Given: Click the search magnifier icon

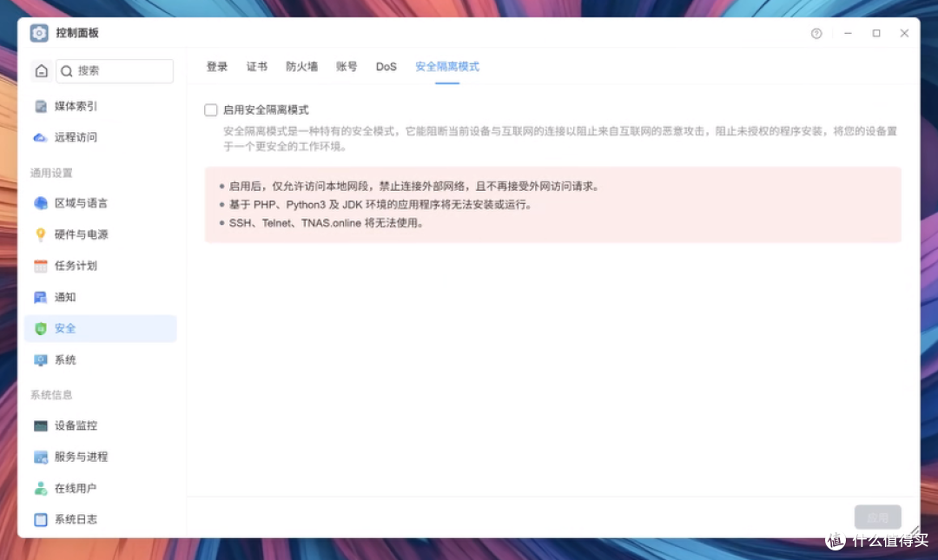Looking at the screenshot, I should [67, 71].
